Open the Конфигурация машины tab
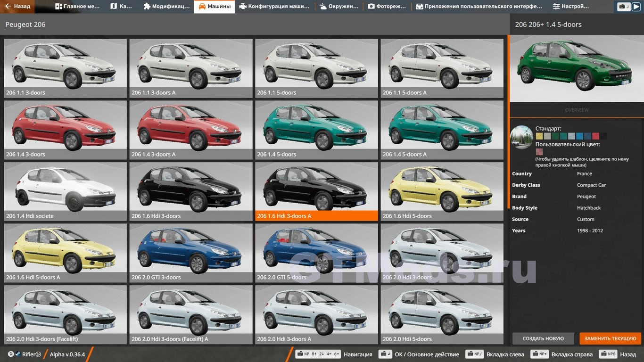Viewport: 644px width, 362px height. [x=274, y=7]
